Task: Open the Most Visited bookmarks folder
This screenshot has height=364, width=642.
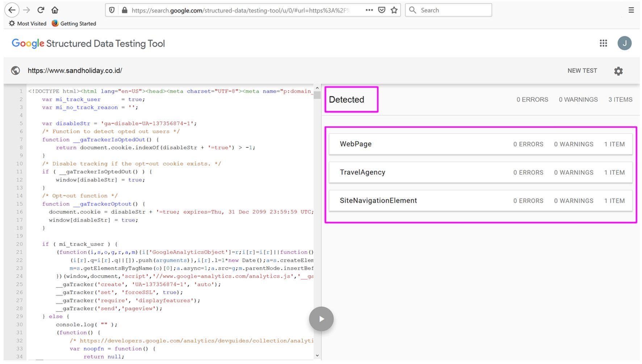Action: [x=28, y=24]
